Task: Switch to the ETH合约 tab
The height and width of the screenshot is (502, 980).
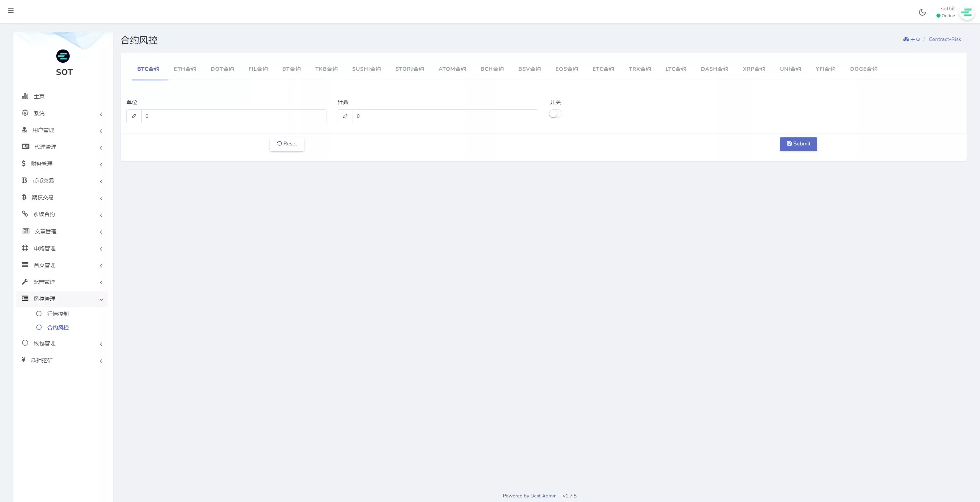Action: 185,69
